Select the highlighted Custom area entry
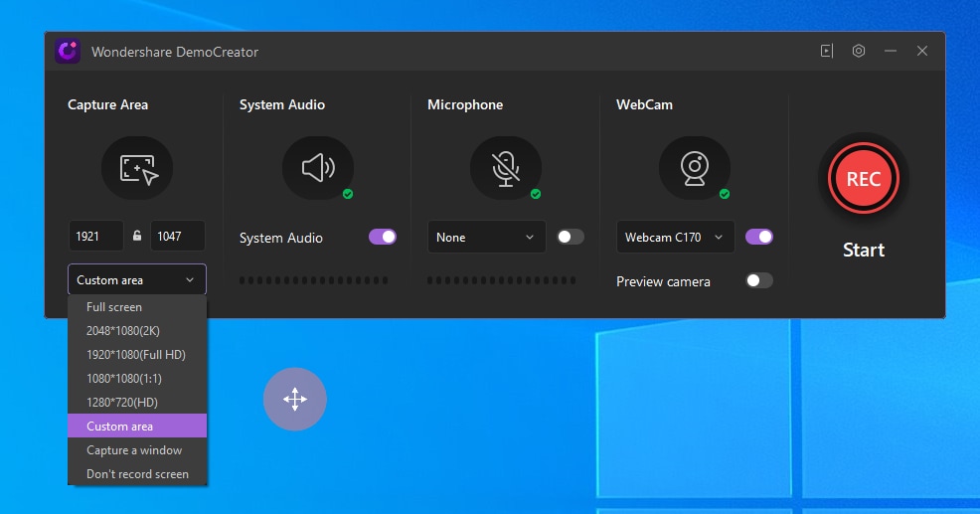The height and width of the screenshot is (514, 980). [x=137, y=426]
